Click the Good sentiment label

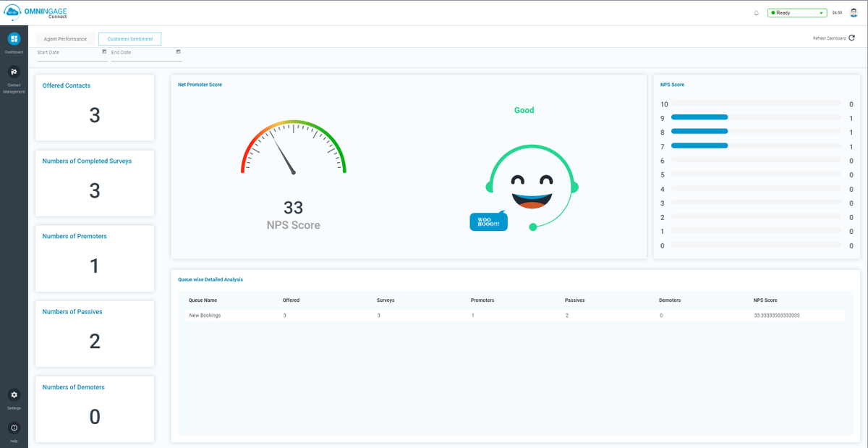pyautogui.click(x=524, y=110)
